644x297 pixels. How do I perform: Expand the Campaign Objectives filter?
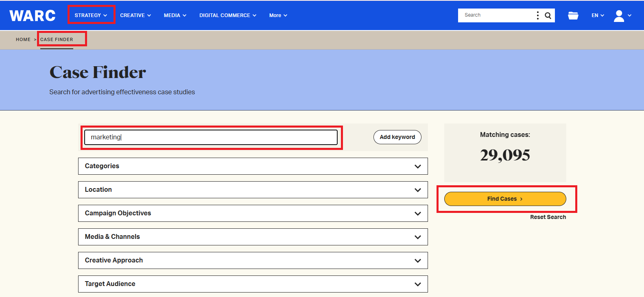pyautogui.click(x=253, y=213)
